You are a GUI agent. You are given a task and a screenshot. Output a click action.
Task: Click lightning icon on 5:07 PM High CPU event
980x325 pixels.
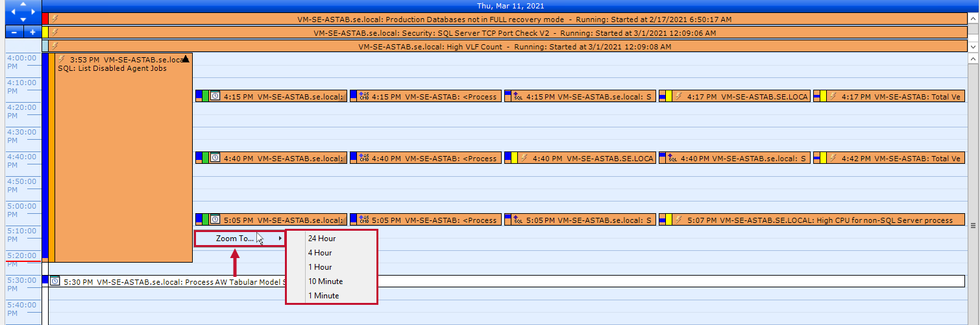[x=678, y=220]
